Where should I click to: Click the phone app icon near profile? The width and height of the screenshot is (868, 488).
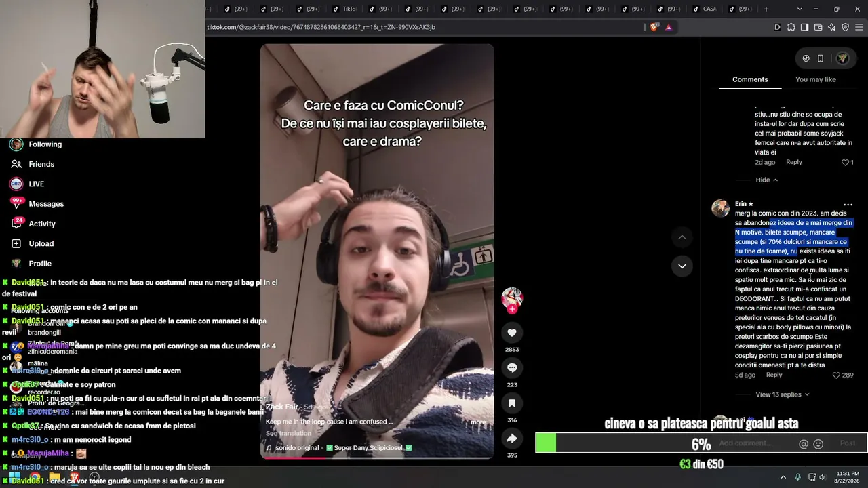(821, 58)
